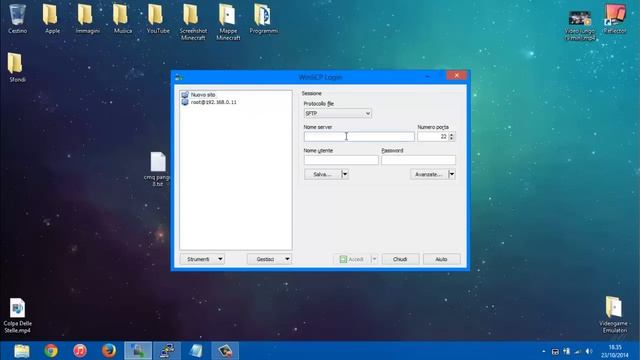Select the Apple folder on desktop
Screen dimensions: 640x360
click(x=52, y=18)
